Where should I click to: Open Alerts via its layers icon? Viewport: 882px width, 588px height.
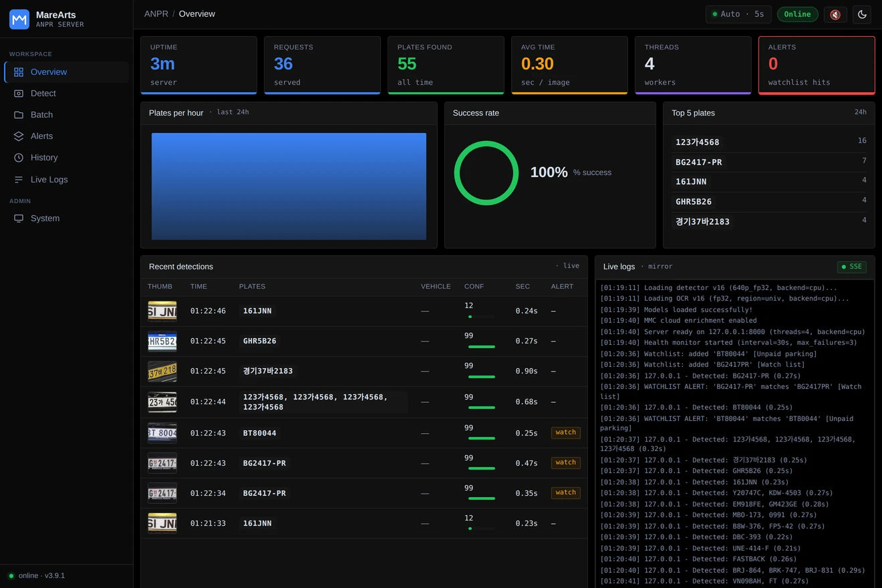(19, 136)
